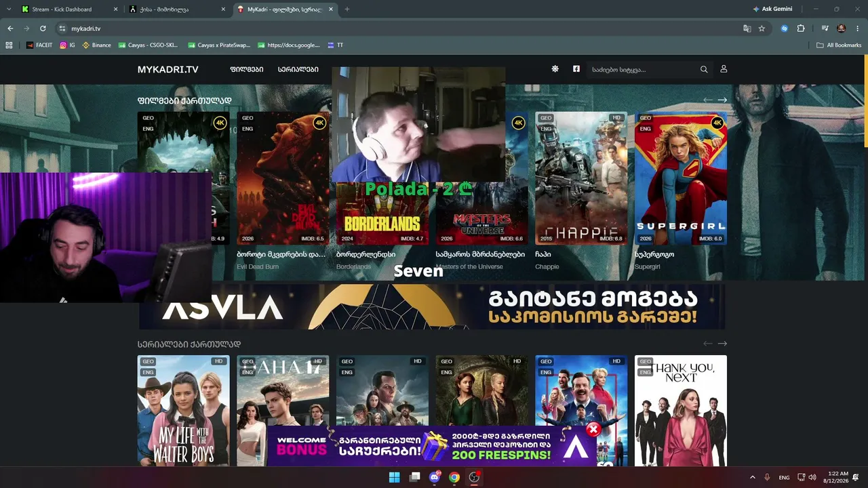Open the Supergirl poster
Screen dimensions: 868x488
[x=681, y=178]
